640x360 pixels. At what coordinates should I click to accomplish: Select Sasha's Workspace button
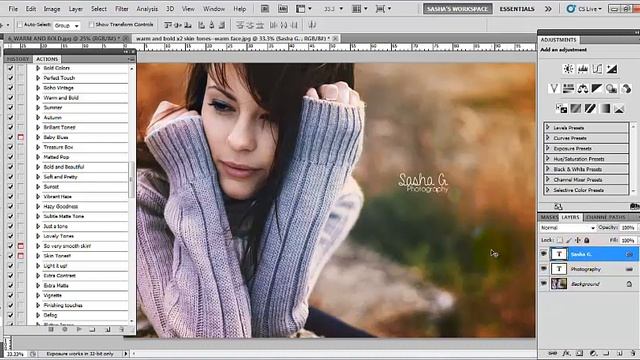(458, 9)
